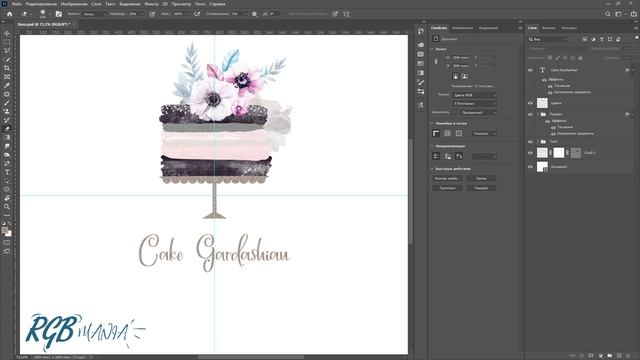Select the Frame tool
The height and width of the screenshot is (360, 640).
coord(7,77)
